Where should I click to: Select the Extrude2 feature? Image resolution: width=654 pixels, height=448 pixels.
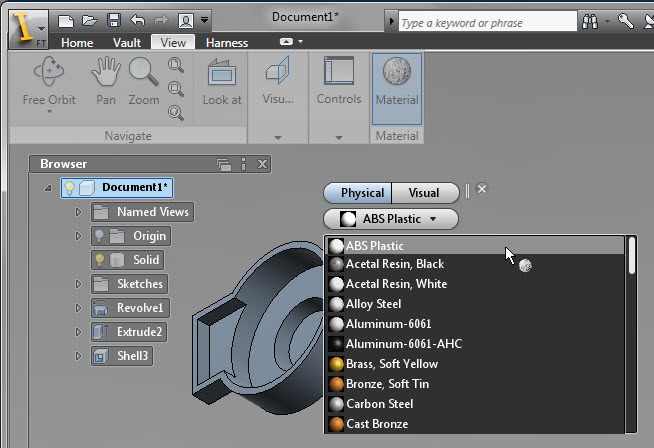click(129, 332)
